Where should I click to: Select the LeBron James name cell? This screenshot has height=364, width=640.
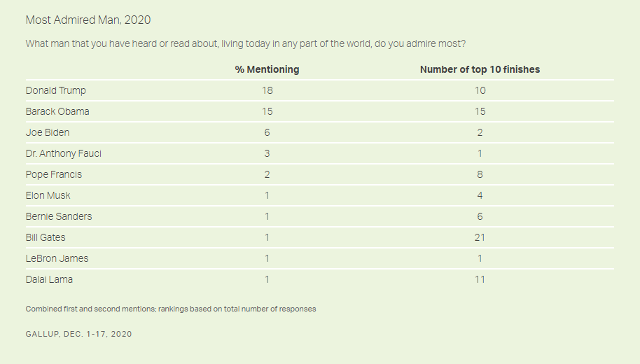coord(57,259)
